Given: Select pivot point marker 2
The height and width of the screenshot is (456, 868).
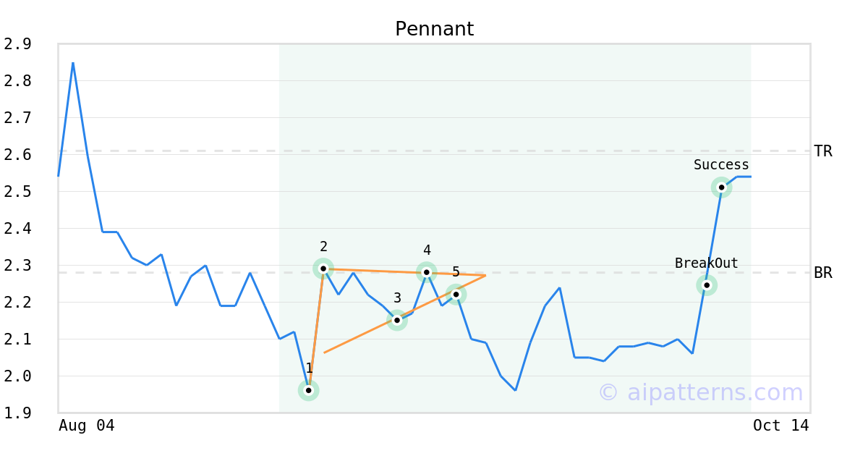Looking at the screenshot, I should point(323,269).
